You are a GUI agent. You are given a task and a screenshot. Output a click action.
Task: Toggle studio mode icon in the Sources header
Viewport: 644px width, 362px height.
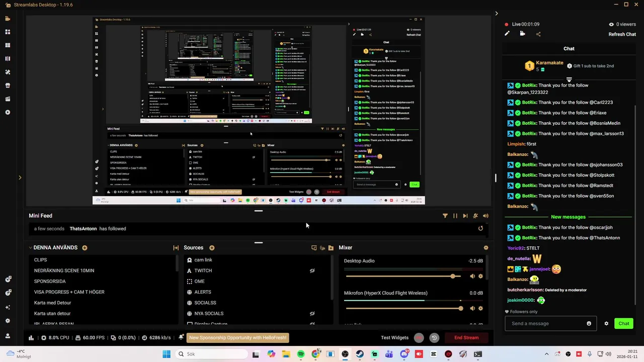pyautogui.click(x=314, y=248)
